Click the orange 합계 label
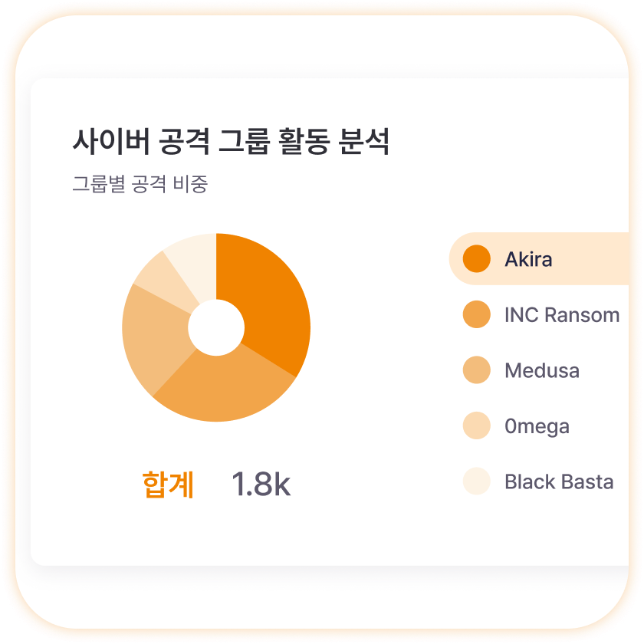The height and width of the screenshot is (644, 644). (168, 485)
